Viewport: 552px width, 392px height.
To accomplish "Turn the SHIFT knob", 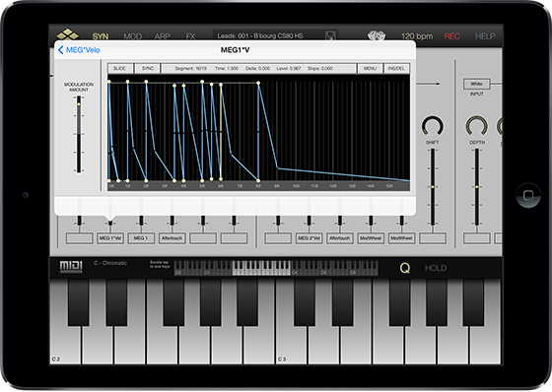I will (x=433, y=126).
